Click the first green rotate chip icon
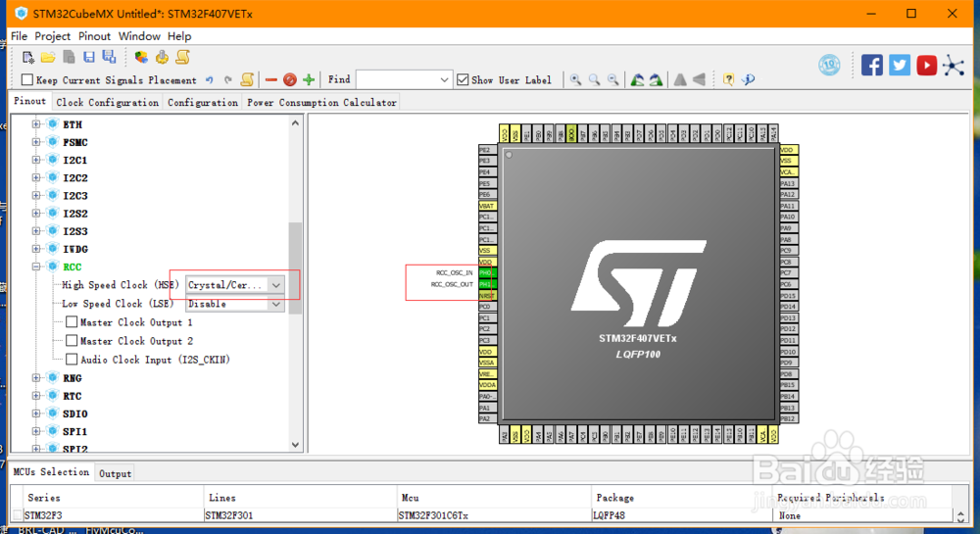 (637, 80)
